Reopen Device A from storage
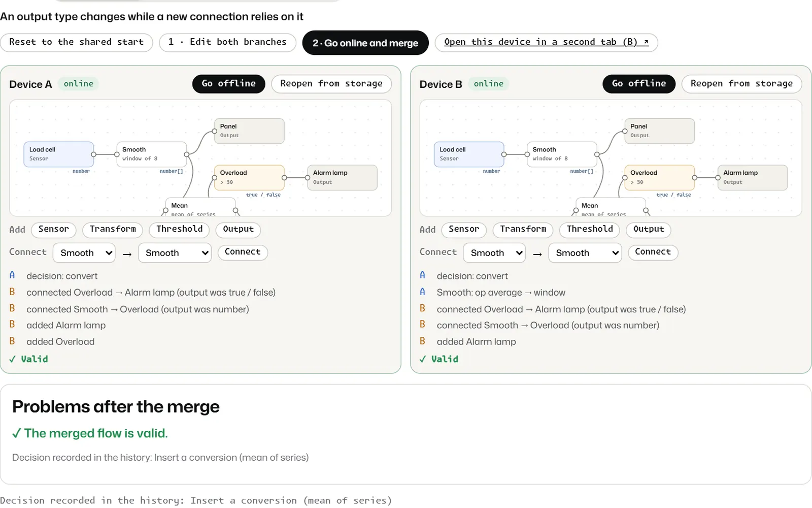 pyautogui.click(x=331, y=83)
